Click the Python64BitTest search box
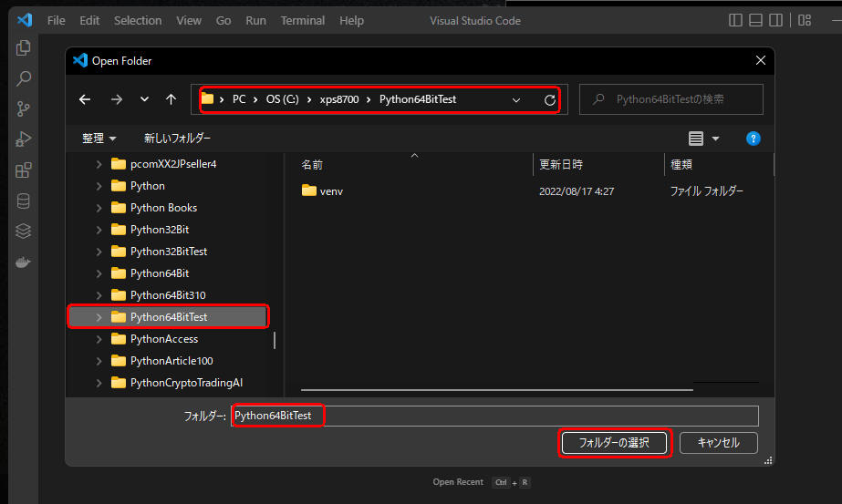The height and width of the screenshot is (504, 842). pyautogui.click(x=671, y=99)
